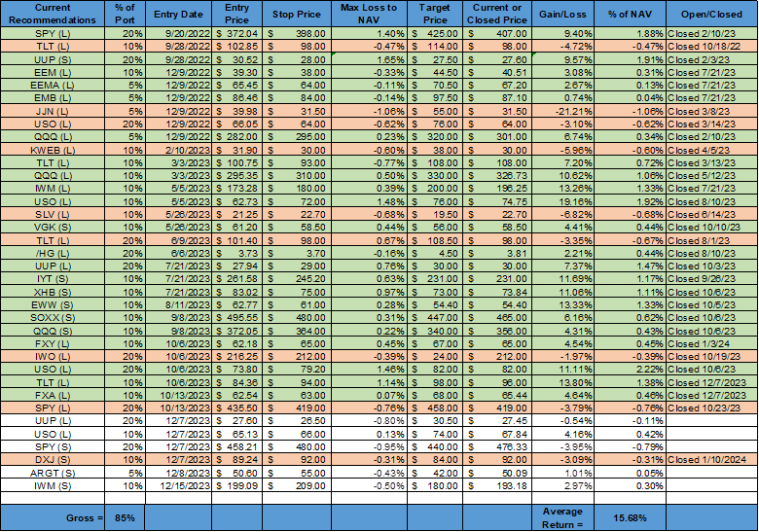The height and width of the screenshot is (532, 759).
Task: Click entry date '8/11/2023'
Action: tap(178, 304)
